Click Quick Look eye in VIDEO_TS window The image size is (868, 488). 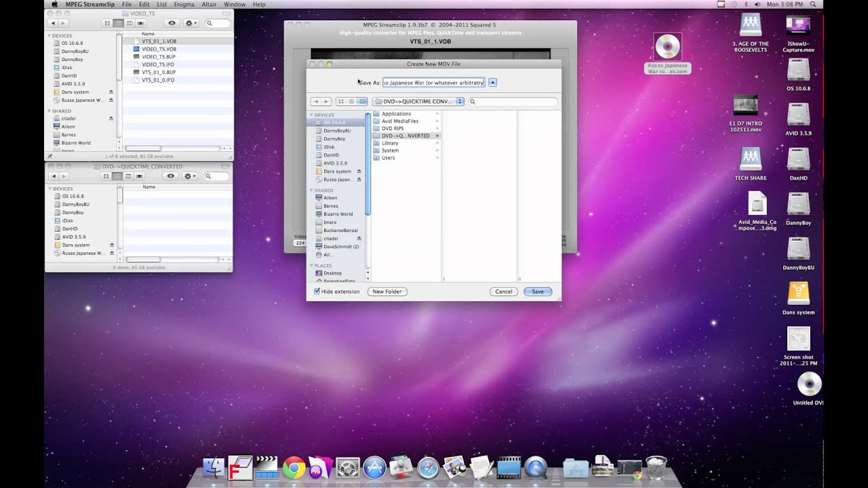pyautogui.click(x=172, y=23)
